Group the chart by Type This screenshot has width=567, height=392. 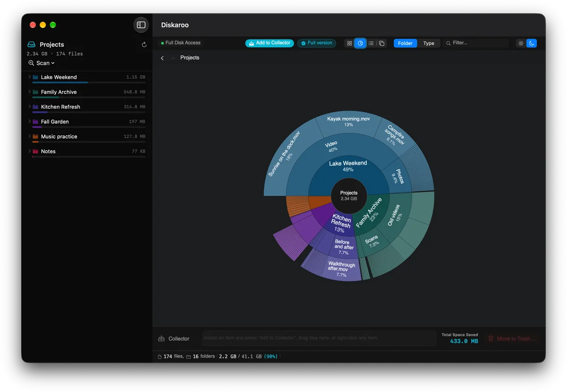pos(429,43)
